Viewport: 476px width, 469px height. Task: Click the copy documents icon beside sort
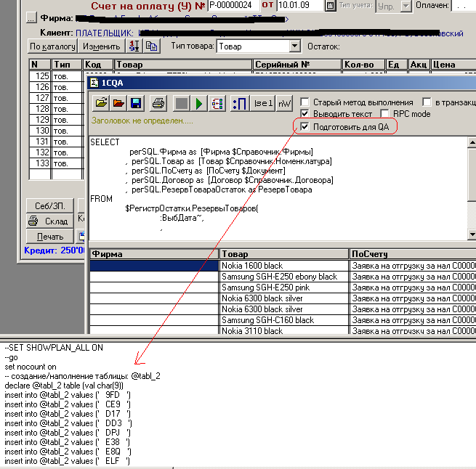coord(151,46)
